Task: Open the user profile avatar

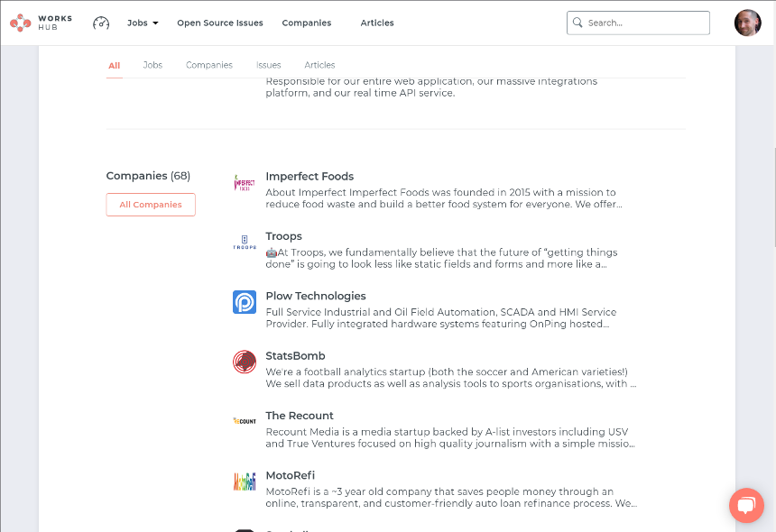Action: pos(747,23)
